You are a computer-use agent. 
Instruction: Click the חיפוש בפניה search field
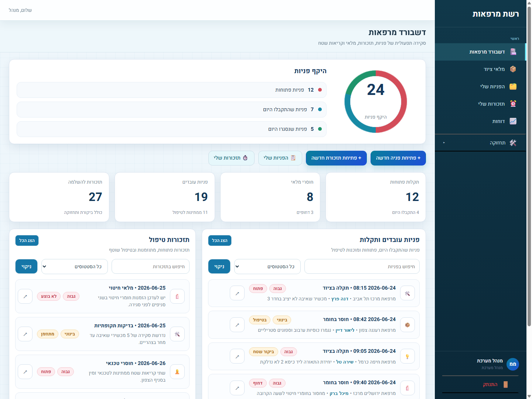[362, 266]
